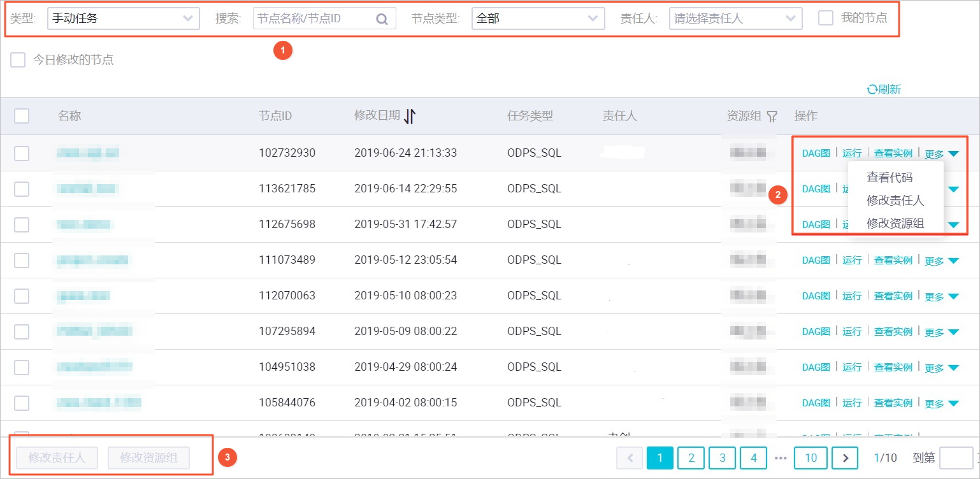Check the row checkbox for node 112070063
Image resolution: width=980 pixels, height=479 pixels.
click(22, 296)
